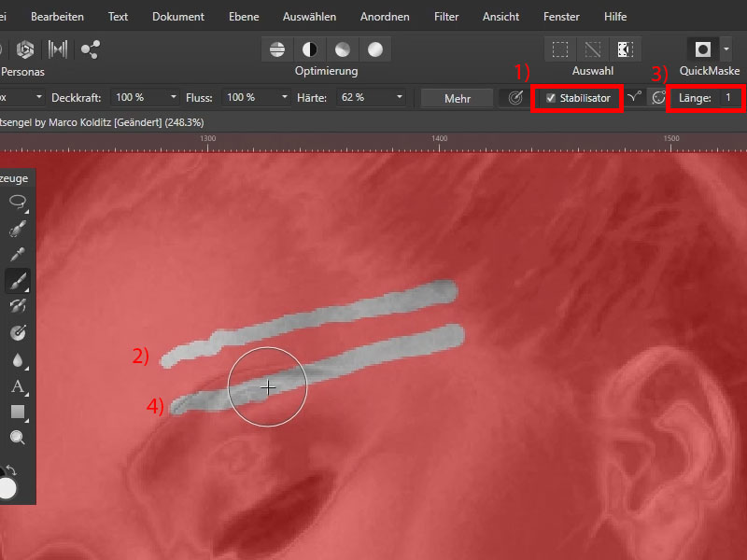Screen dimensions: 747x560
Task: Open the Härte 62 % dropdown arrow
Action: click(400, 98)
